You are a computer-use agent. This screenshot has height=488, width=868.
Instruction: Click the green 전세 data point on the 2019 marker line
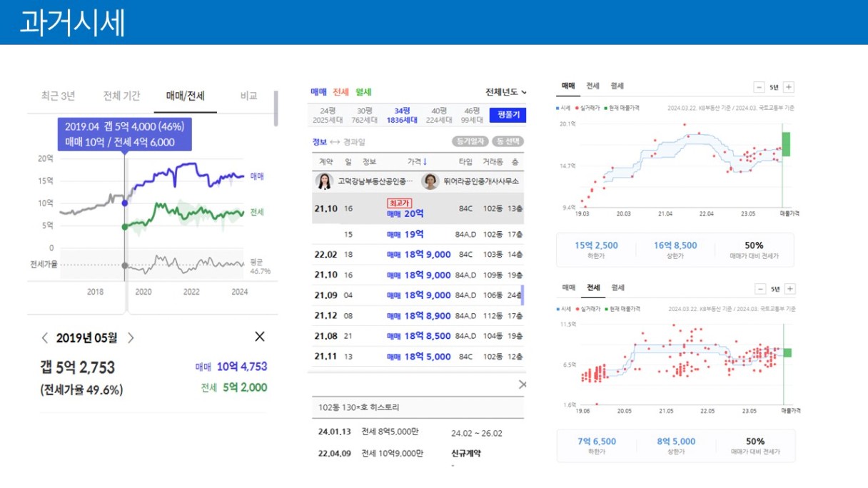click(x=125, y=227)
